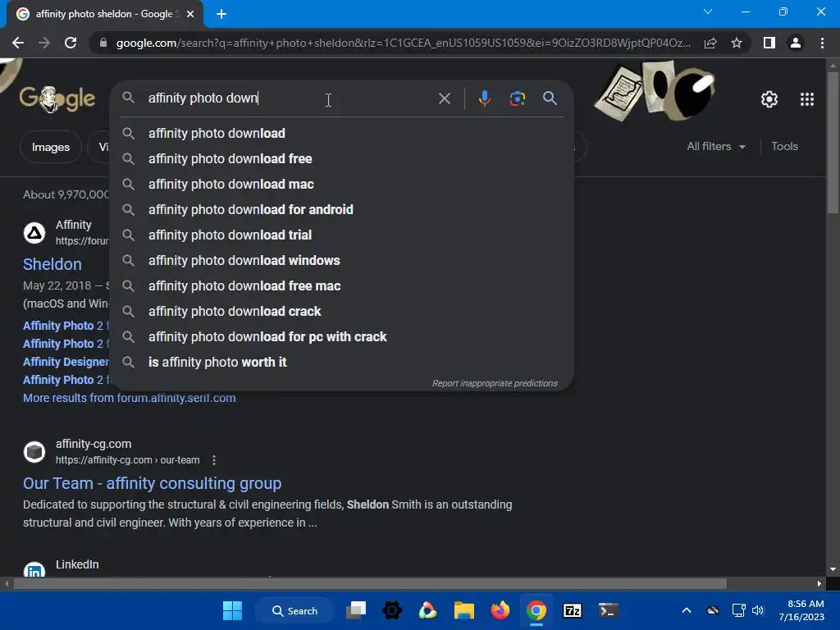Viewport: 840px width, 630px height.
Task: Click inside the Google search input
Action: point(290,98)
